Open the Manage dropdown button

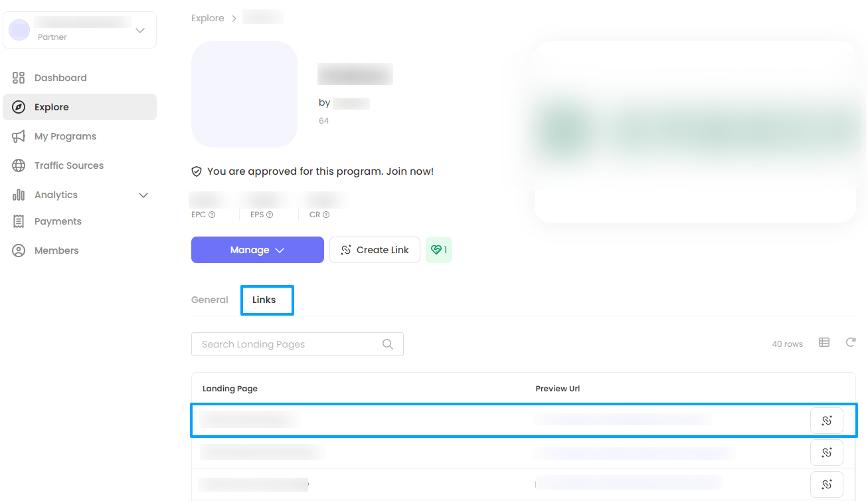pos(258,250)
